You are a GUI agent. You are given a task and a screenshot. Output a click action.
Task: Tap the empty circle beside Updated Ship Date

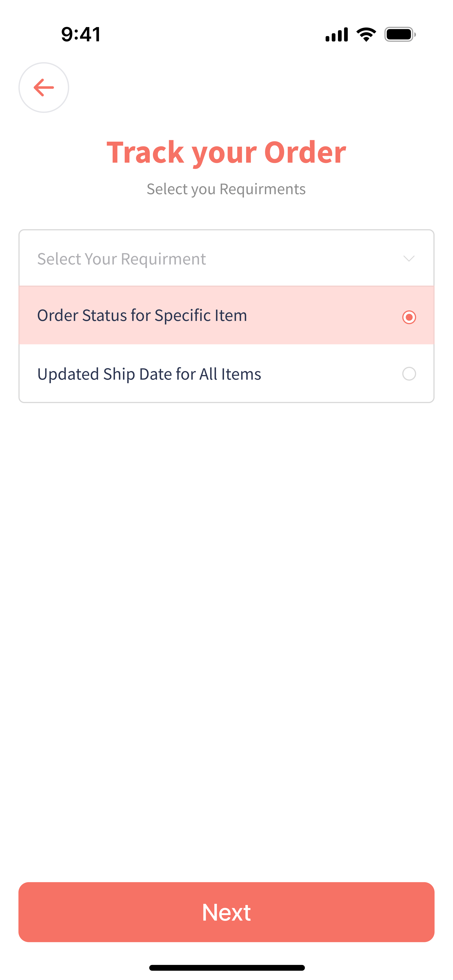pos(409,374)
